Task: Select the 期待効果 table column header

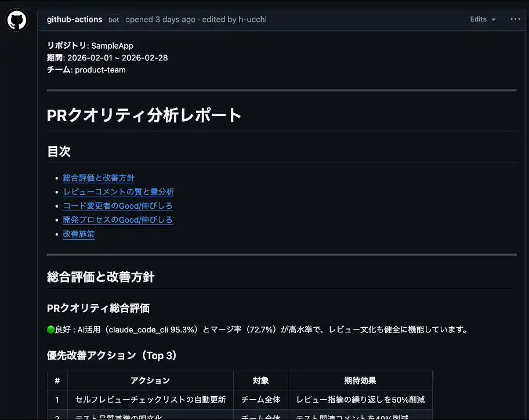Action: [360, 381]
